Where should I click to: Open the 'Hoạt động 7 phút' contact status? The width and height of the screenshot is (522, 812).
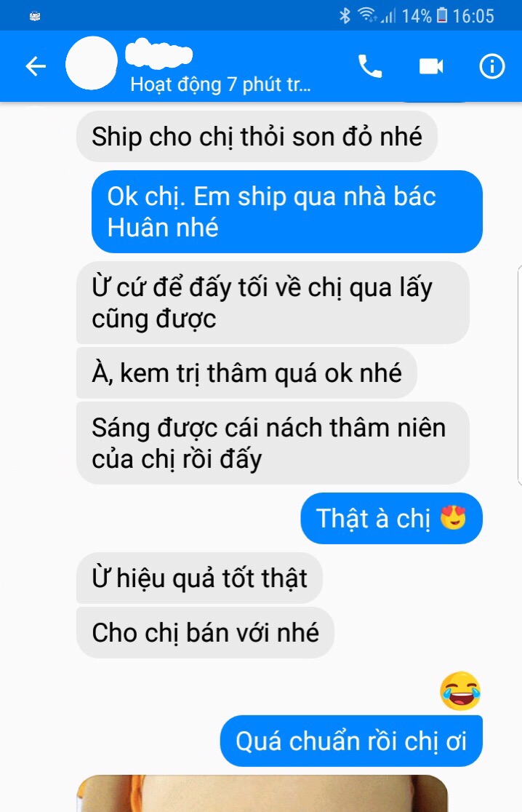220,84
